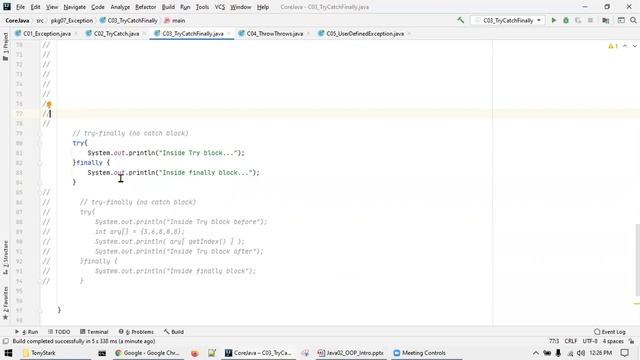The image size is (640, 360).
Task: Click 4 spaces indent selector
Action: click(x=613, y=341)
